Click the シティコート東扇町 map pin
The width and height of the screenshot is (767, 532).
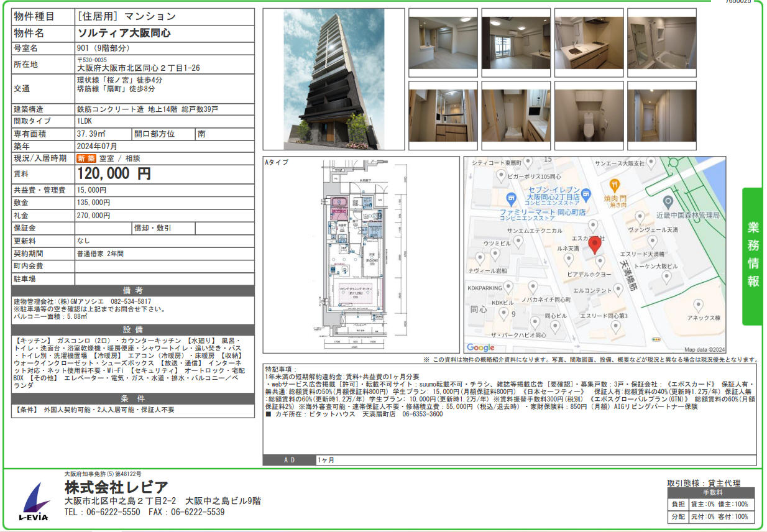[528, 162]
